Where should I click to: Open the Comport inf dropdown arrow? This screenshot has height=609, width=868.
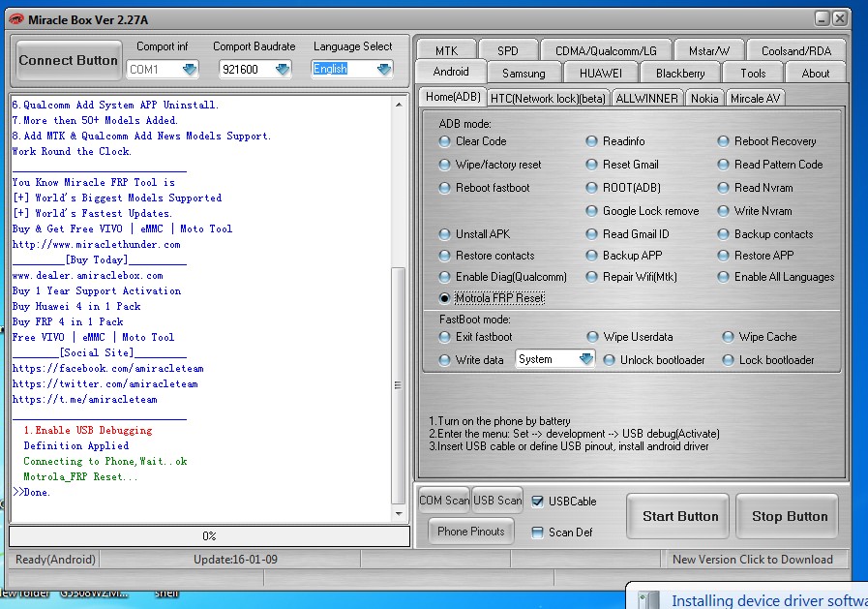coord(190,69)
